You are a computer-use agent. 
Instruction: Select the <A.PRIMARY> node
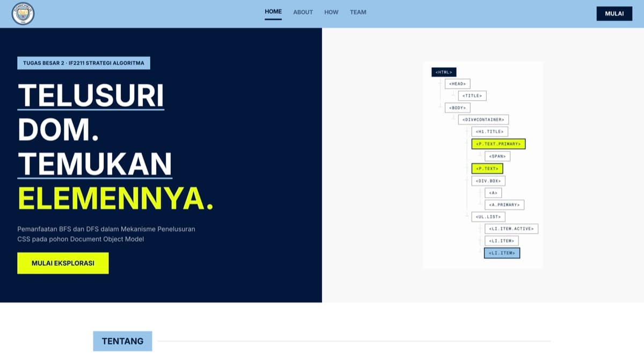[504, 205]
